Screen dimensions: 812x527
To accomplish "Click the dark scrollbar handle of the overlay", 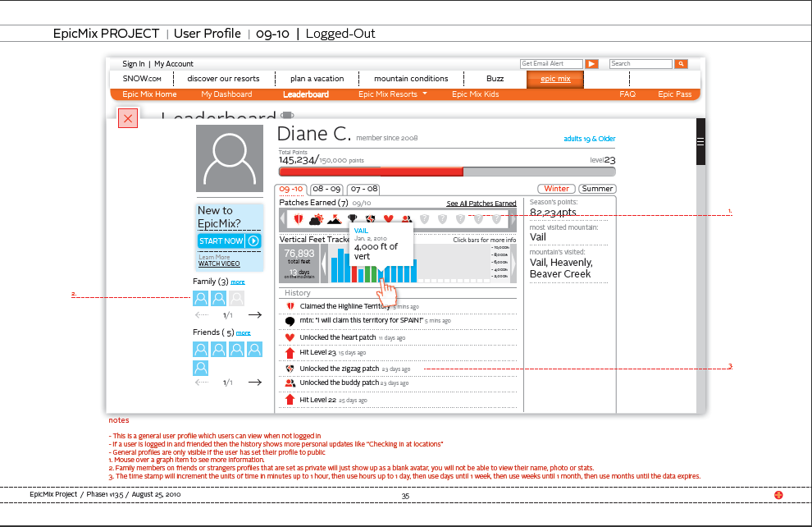I will [700, 141].
